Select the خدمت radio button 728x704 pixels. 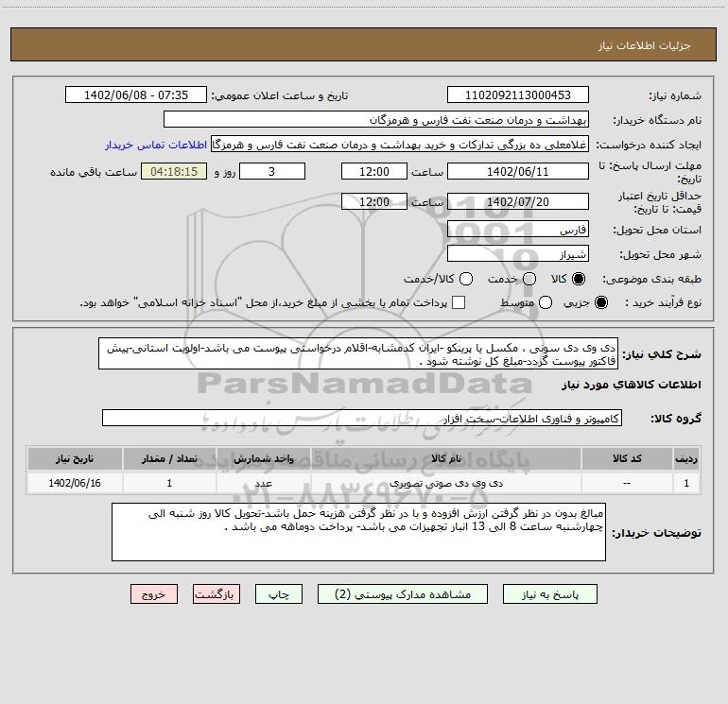(x=529, y=279)
